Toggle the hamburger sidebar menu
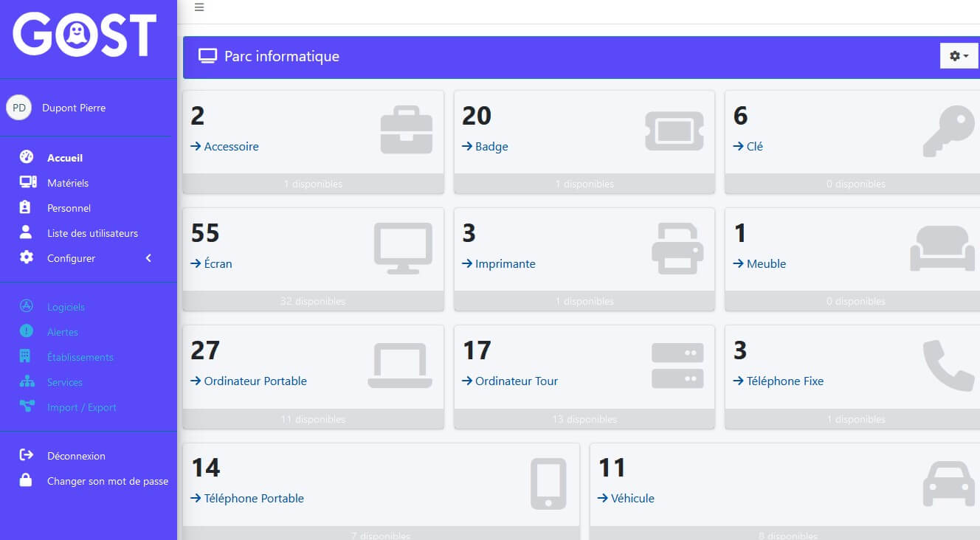Image resolution: width=980 pixels, height=540 pixels. 199,7
